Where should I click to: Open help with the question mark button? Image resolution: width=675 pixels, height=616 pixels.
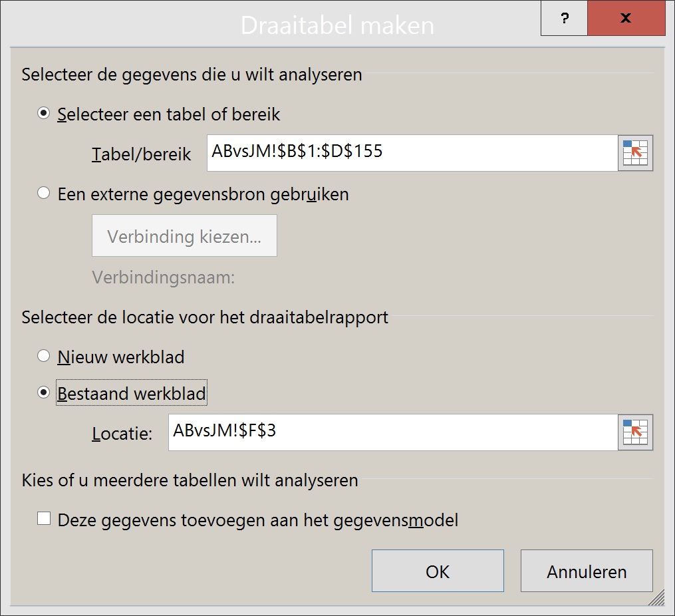(565, 18)
